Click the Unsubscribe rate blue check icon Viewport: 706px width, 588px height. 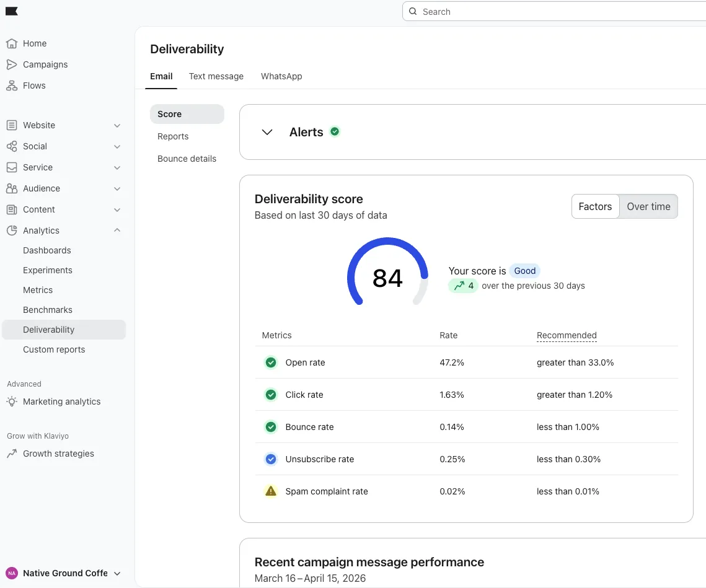[x=271, y=459]
